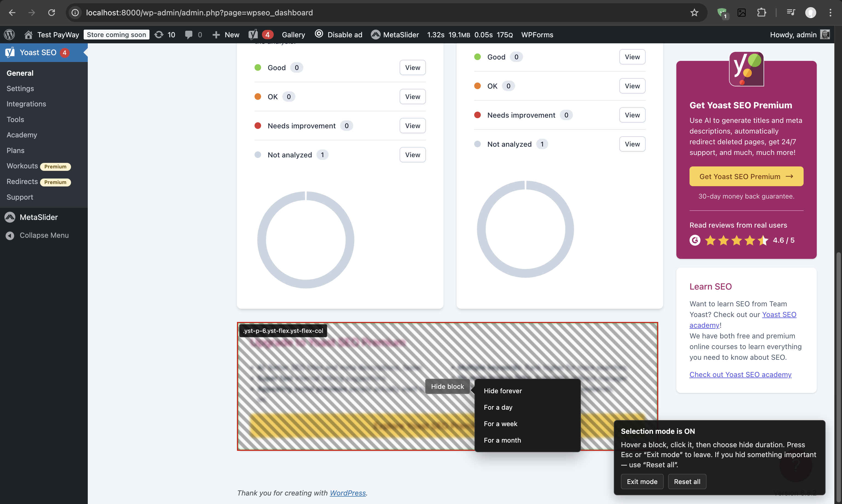The image size is (842, 504).
Task: Open MetaSlider in the admin bar
Action: (x=395, y=35)
